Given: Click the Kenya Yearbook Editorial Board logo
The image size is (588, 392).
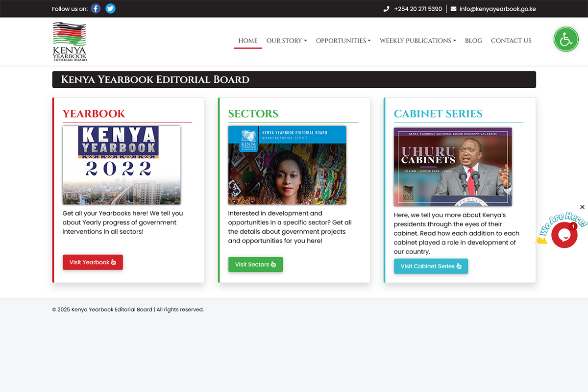Looking at the screenshot, I should (69, 41).
